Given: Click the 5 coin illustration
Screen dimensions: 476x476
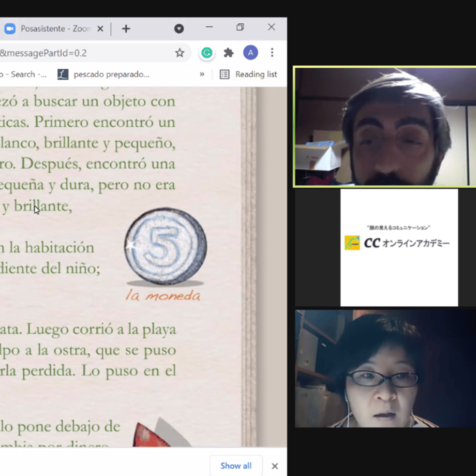Looking at the screenshot, I should [166, 246].
